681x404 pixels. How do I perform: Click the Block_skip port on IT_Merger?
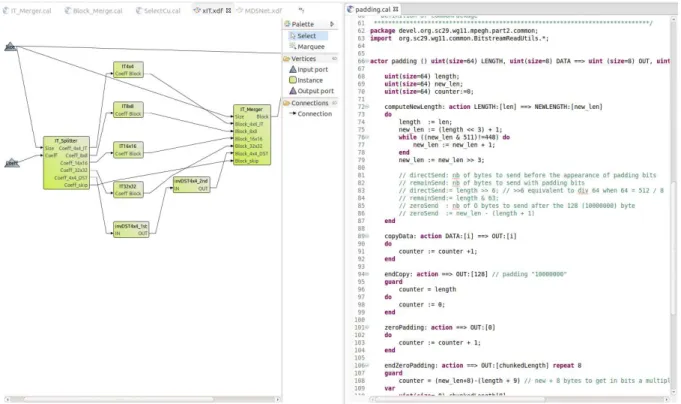coord(247,161)
